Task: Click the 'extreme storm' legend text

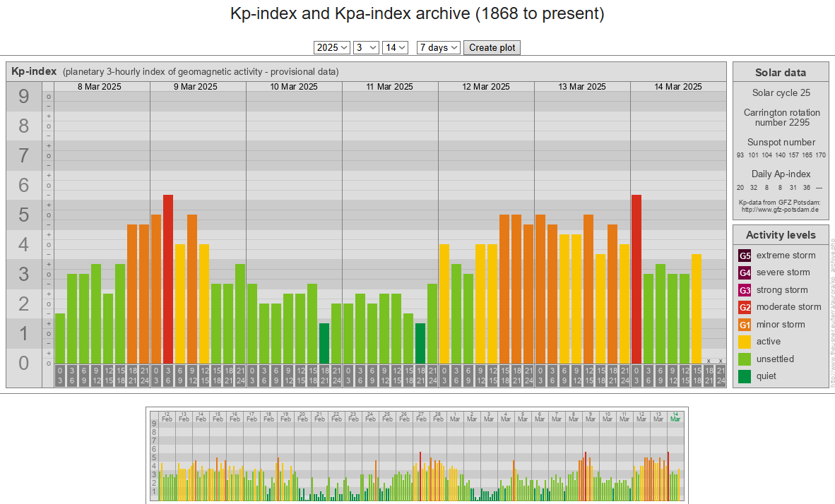Action: 786,256
